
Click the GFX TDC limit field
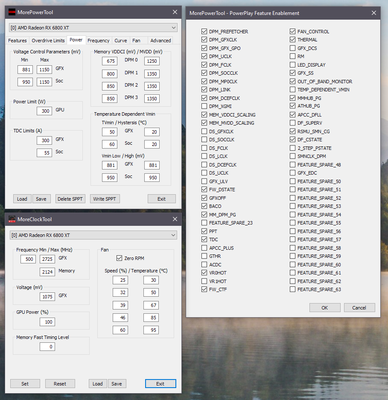click(44, 140)
